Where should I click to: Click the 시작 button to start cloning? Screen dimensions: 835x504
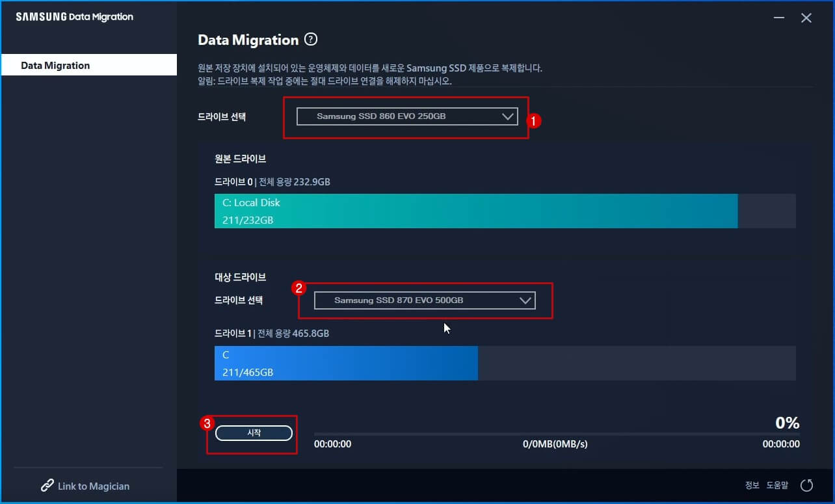(x=254, y=433)
